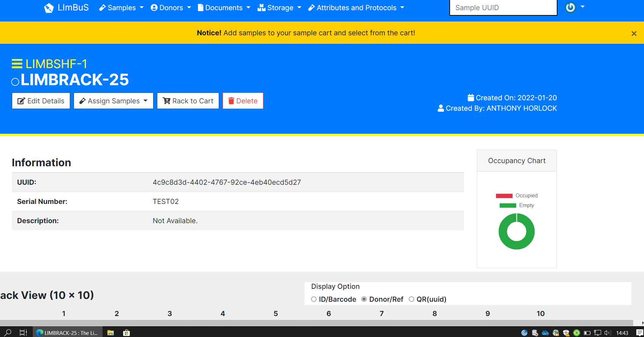Click the power logout icon top-right
The image size is (644, 337).
(x=570, y=7)
